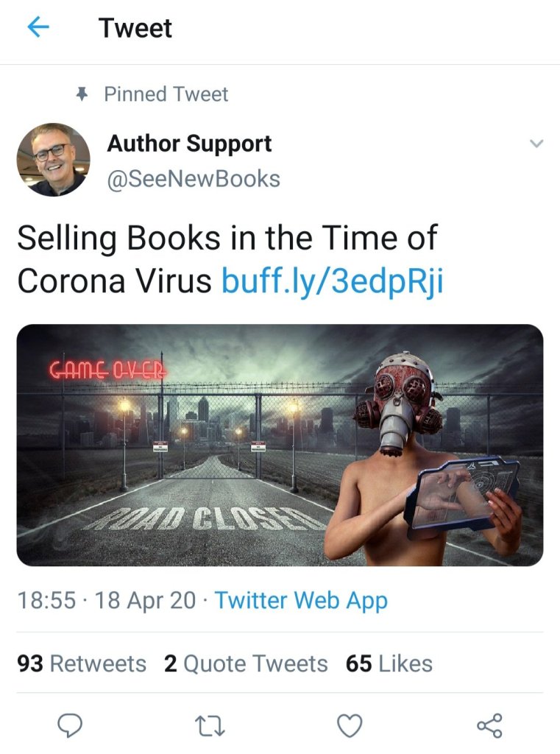560x754 pixels.
Task: Show the 93 Retweets list
Action: [x=82, y=663]
